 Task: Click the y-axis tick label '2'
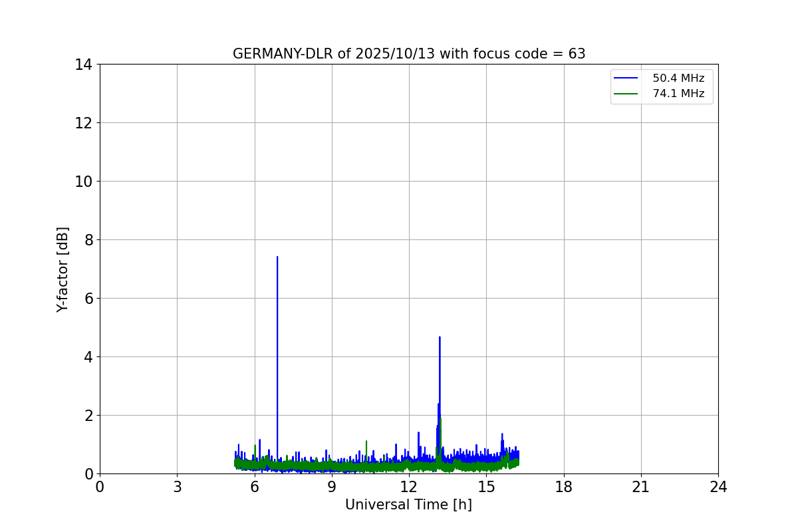pyautogui.click(x=88, y=416)
